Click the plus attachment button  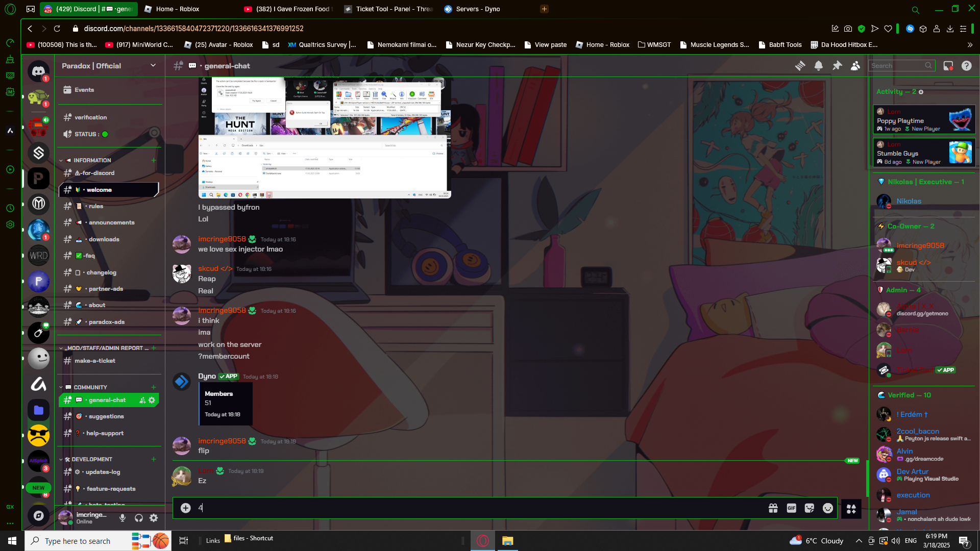coord(186,508)
